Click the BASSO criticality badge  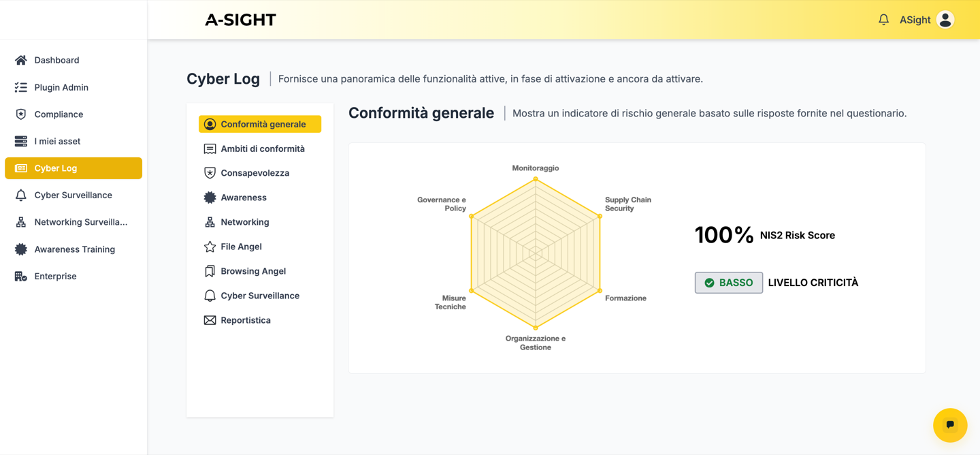pyautogui.click(x=728, y=283)
